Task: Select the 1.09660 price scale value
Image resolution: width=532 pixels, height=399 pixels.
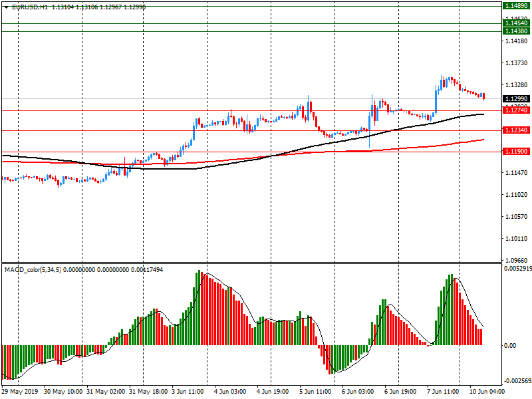Action: tap(517, 260)
